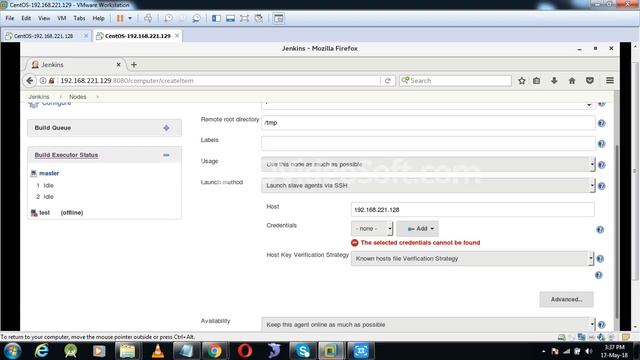Click the VMware pause VM icon

120,18
